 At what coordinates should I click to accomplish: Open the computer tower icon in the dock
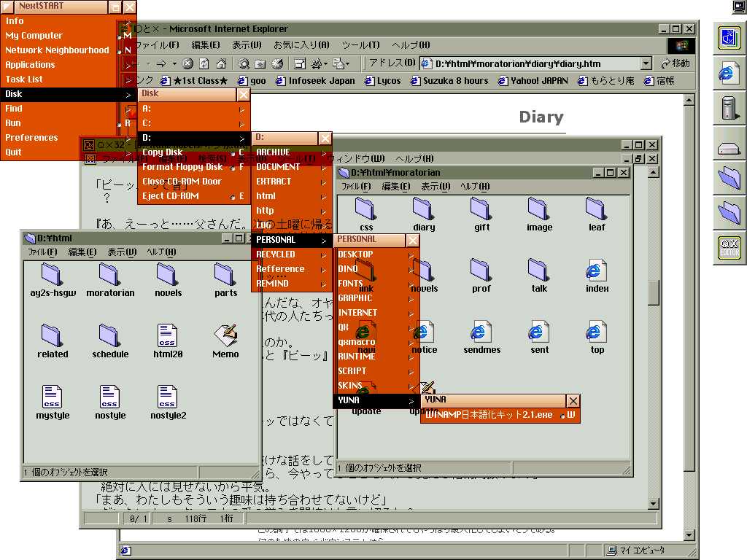coord(729,108)
